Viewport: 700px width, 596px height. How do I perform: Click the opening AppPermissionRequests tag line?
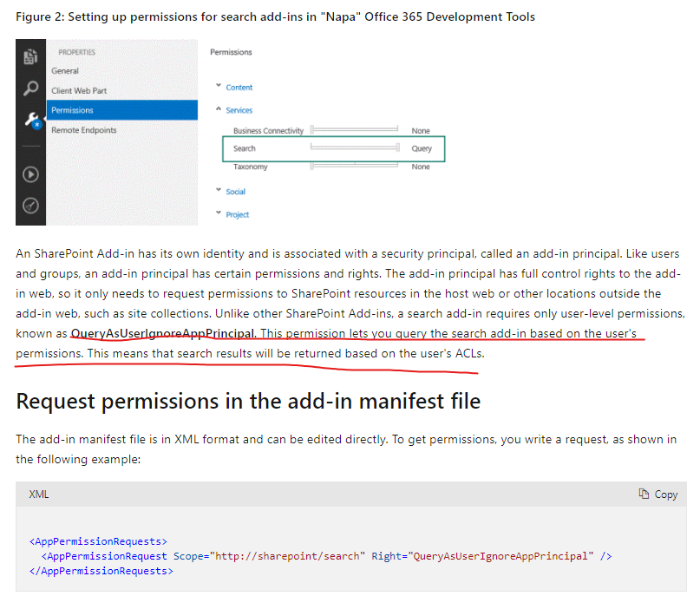(98, 541)
